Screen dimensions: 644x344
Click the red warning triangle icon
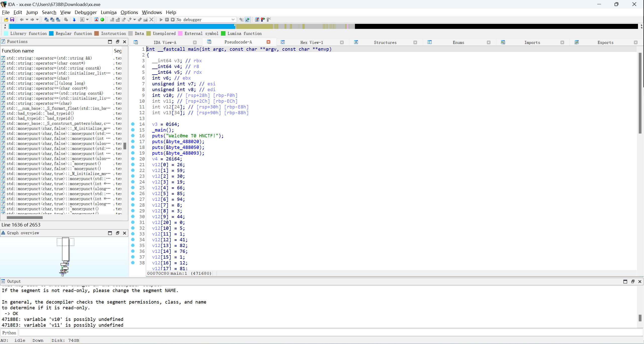tap(96, 20)
